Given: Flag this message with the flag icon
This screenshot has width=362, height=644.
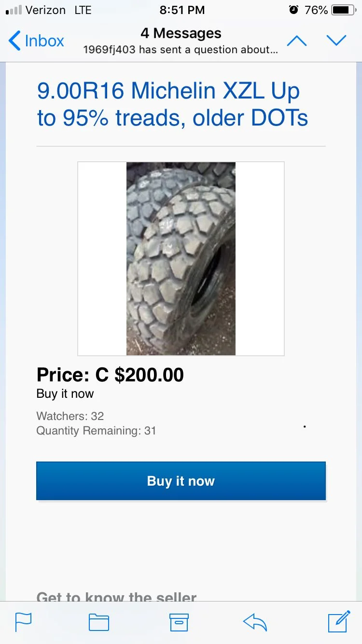Looking at the screenshot, I should tap(23, 622).
